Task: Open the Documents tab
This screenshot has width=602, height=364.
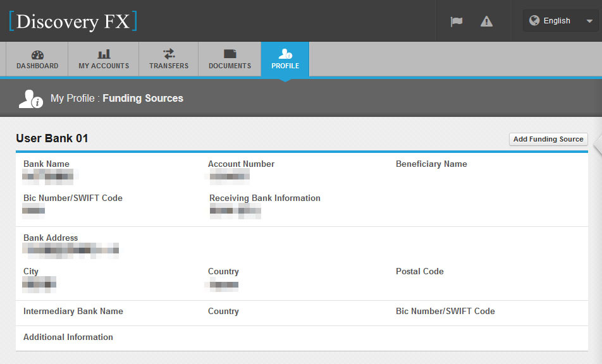Action: pos(230,59)
